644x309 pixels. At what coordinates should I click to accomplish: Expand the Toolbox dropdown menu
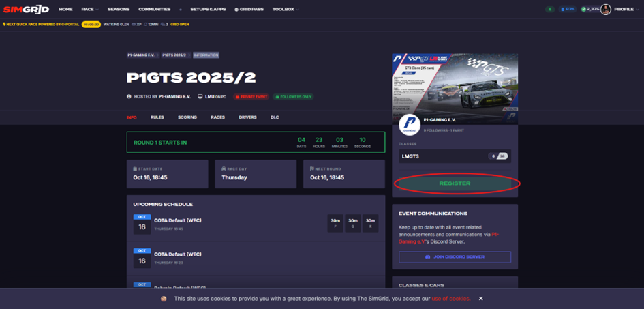coord(286,9)
